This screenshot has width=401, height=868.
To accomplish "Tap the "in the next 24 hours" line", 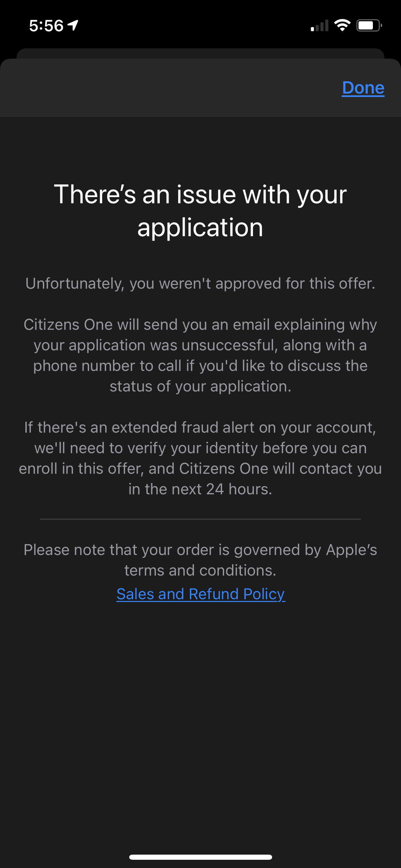I will 200,489.
